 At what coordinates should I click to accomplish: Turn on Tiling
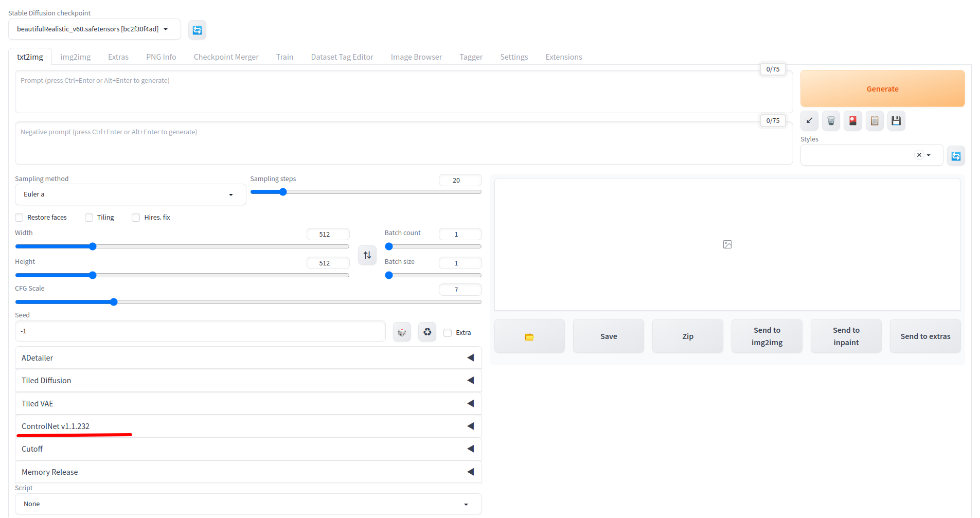pos(88,217)
